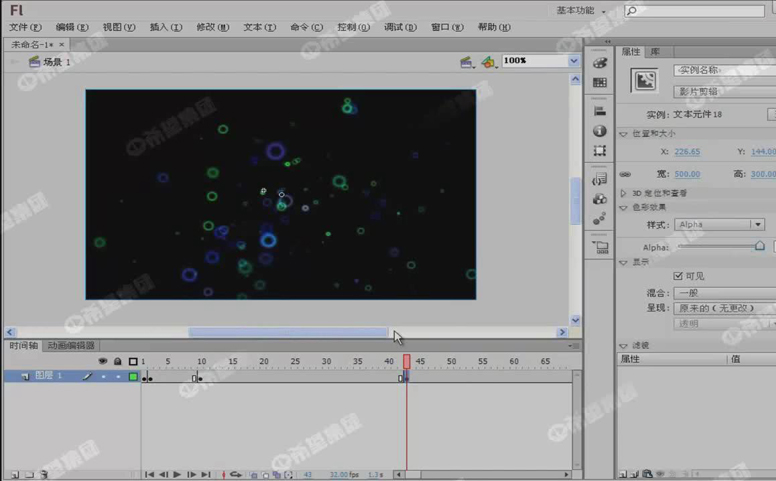
Task: Click the new layer icon in timeline
Action: pos(16,474)
